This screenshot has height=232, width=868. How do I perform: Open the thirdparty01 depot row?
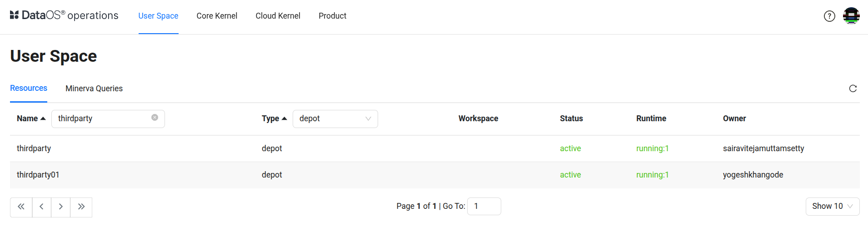pyautogui.click(x=38, y=175)
